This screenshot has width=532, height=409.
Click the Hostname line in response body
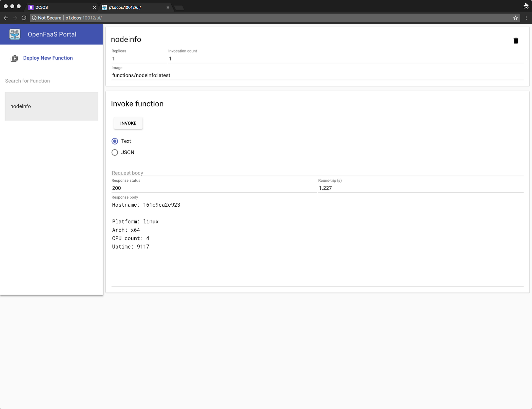coord(146,205)
